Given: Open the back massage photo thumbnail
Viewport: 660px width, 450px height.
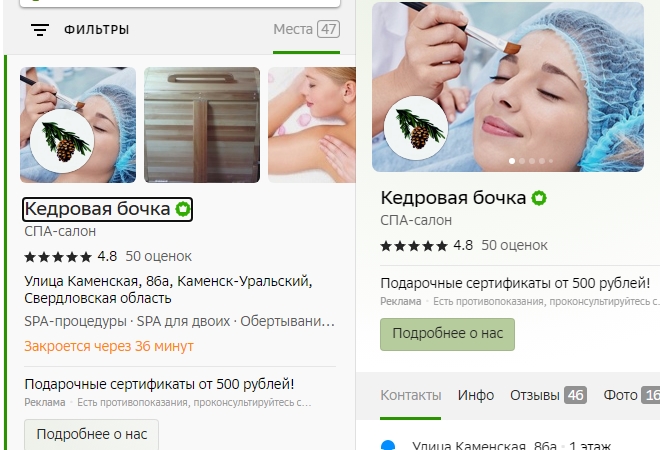Looking at the screenshot, I should pyautogui.click(x=312, y=125).
